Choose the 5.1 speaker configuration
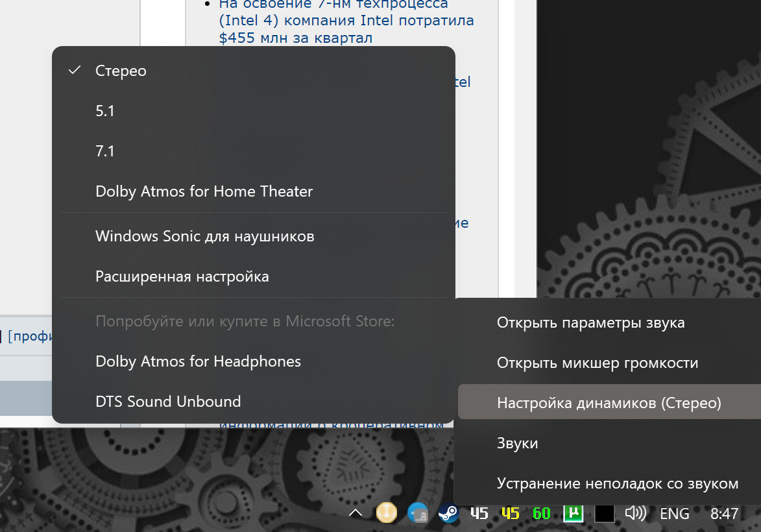The height and width of the screenshot is (532, 761). 254,111
